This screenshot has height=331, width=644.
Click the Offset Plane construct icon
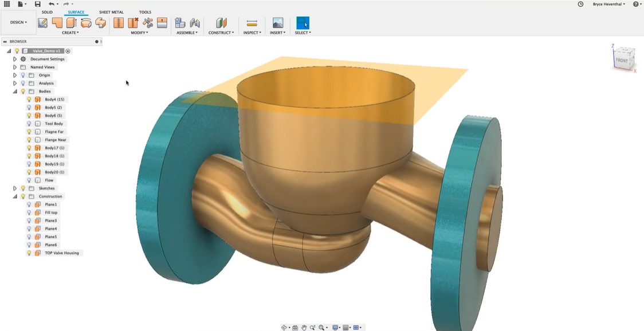[x=221, y=23]
